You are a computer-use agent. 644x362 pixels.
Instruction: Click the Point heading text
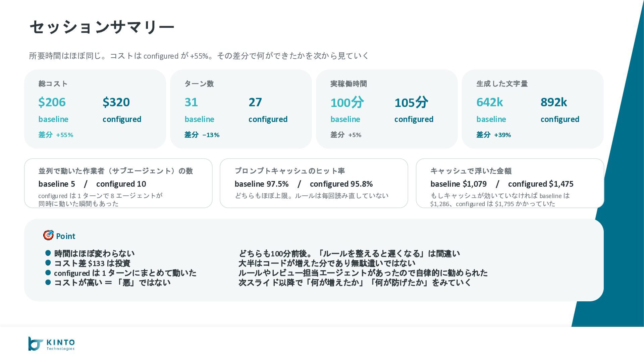point(66,236)
